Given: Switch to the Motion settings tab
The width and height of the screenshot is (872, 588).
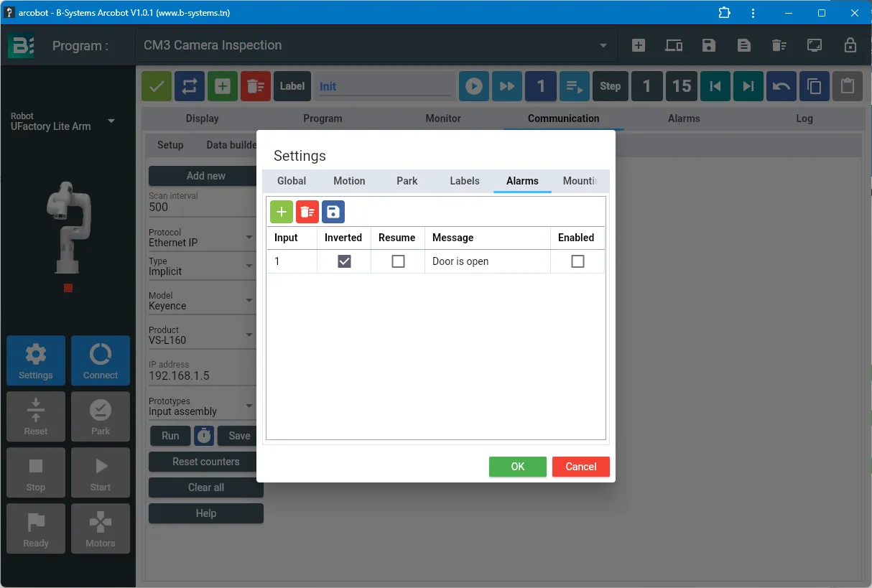Looking at the screenshot, I should [x=349, y=181].
